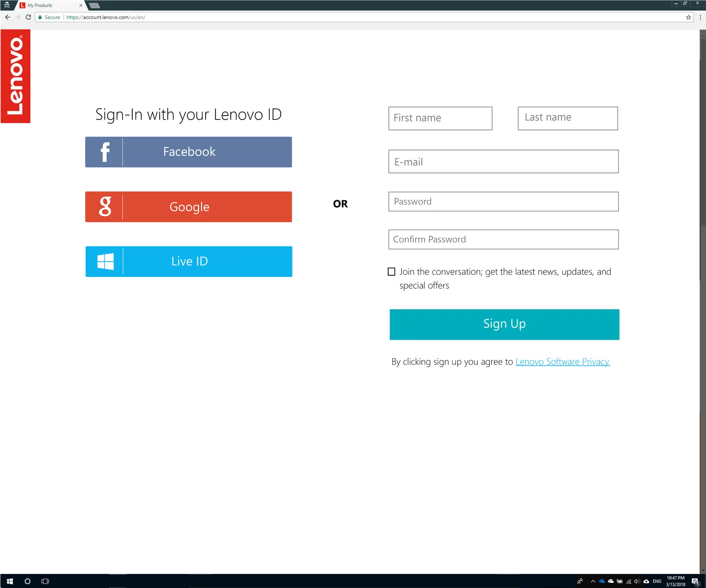Check the Join the conversation checkbox
706x588 pixels.
click(391, 272)
